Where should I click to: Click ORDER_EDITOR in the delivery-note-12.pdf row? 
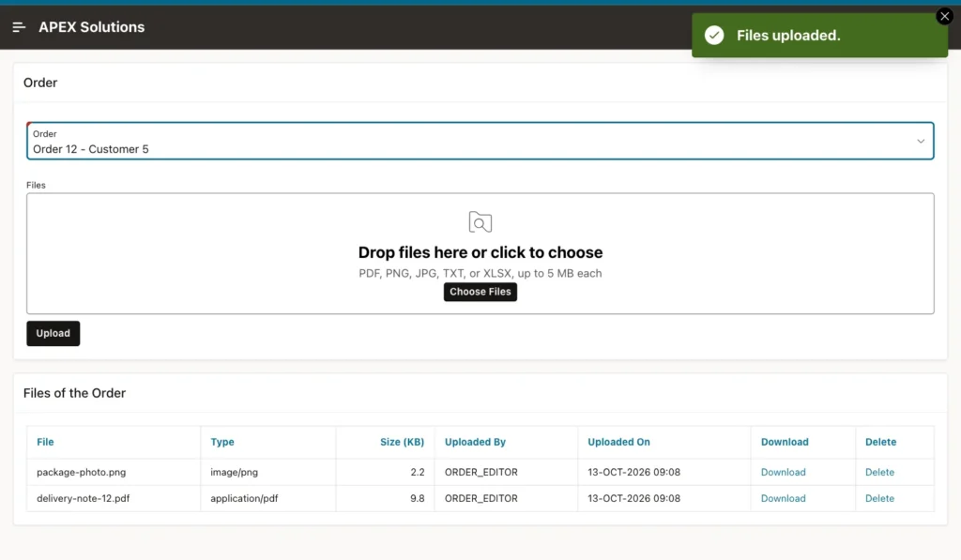pyautogui.click(x=481, y=499)
